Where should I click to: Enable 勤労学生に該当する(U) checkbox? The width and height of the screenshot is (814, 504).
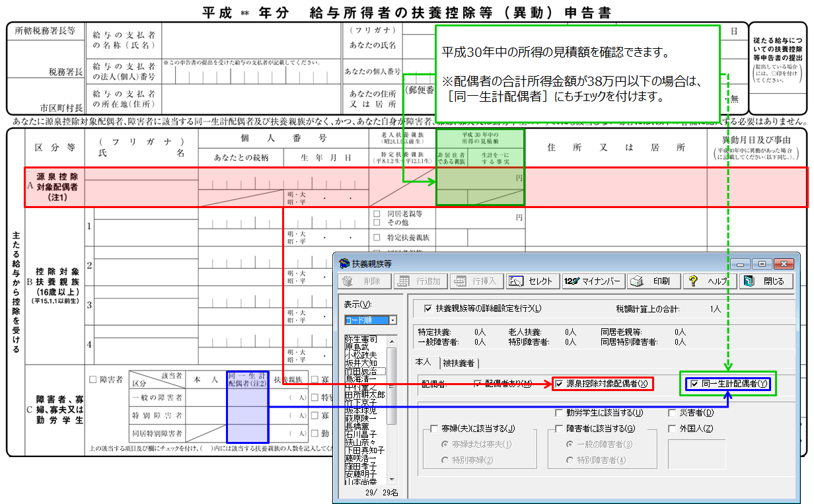(x=599, y=413)
